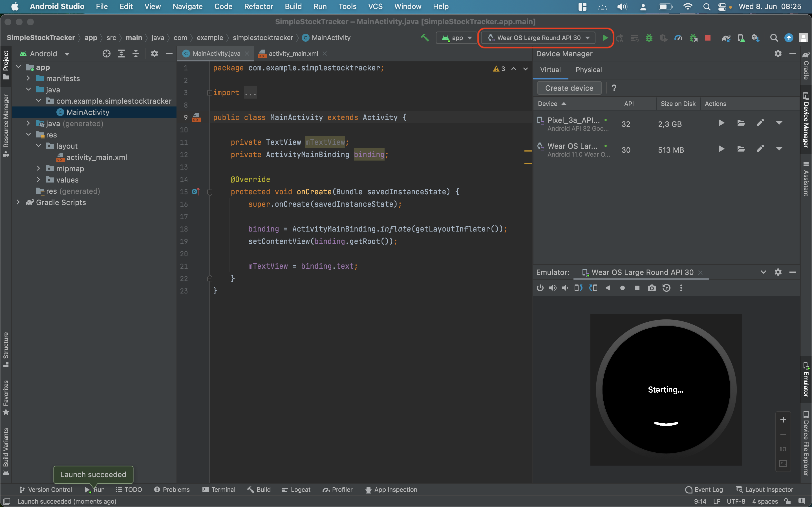Image resolution: width=812 pixels, height=507 pixels.
Task: Open the Refactor menu
Action: [258, 6]
